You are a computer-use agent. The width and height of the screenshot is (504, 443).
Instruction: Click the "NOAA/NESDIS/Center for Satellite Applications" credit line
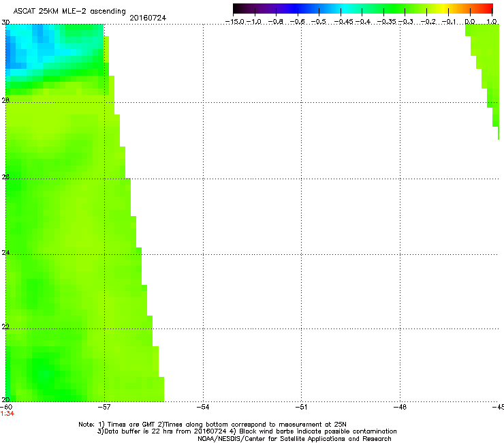tap(294, 439)
